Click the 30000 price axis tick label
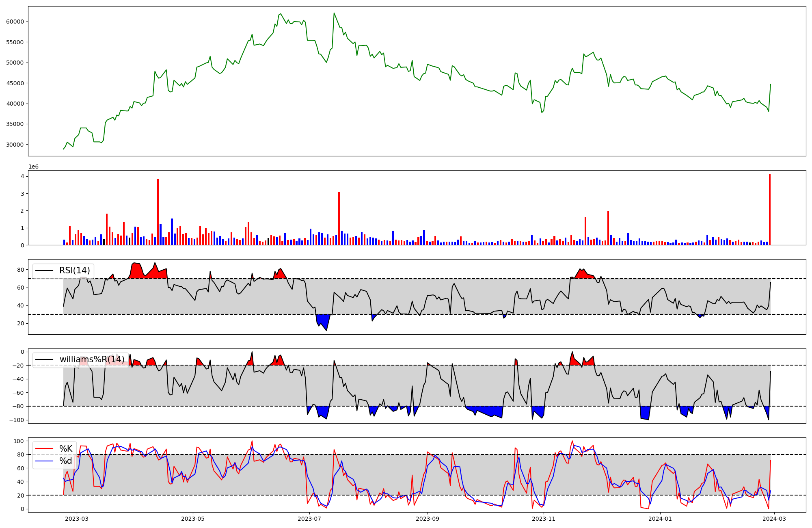This screenshot has width=812, height=528. (15, 145)
